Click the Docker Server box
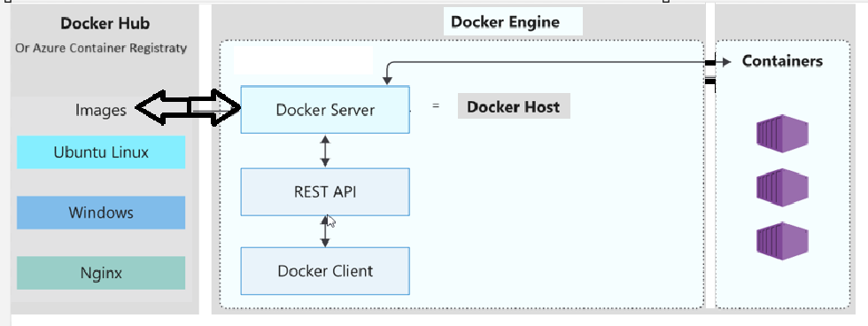 coord(325,110)
